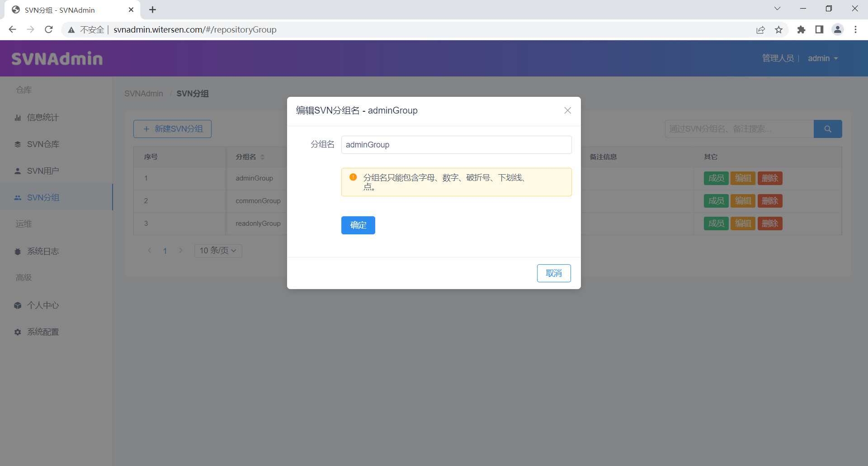The height and width of the screenshot is (466, 868).
Task: Toggle the browser side panel icon
Action: coord(819,29)
